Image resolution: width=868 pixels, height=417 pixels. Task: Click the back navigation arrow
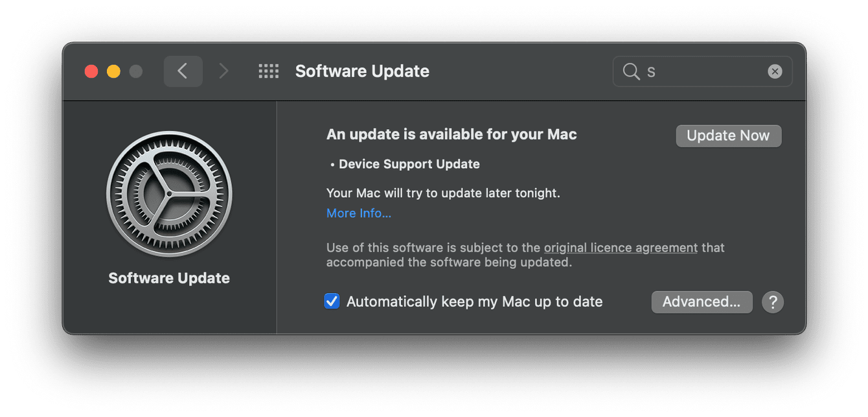183,71
